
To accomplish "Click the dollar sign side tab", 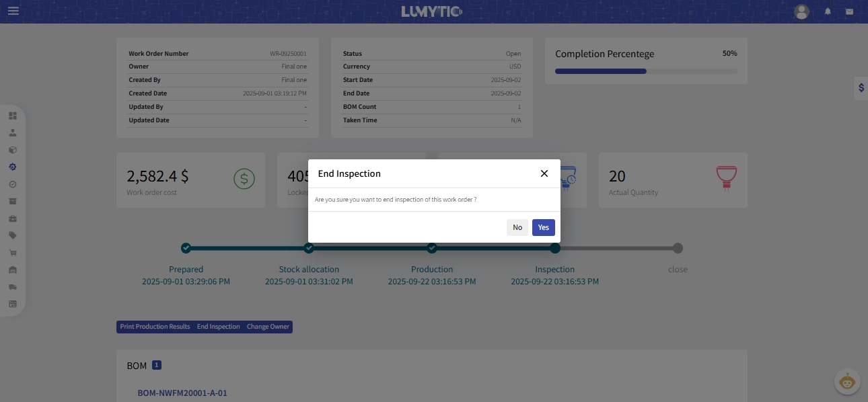I will pyautogui.click(x=861, y=88).
